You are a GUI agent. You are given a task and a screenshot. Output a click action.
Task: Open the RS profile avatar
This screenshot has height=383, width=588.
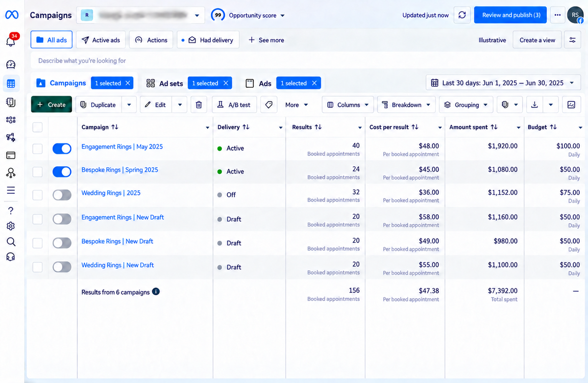click(575, 15)
